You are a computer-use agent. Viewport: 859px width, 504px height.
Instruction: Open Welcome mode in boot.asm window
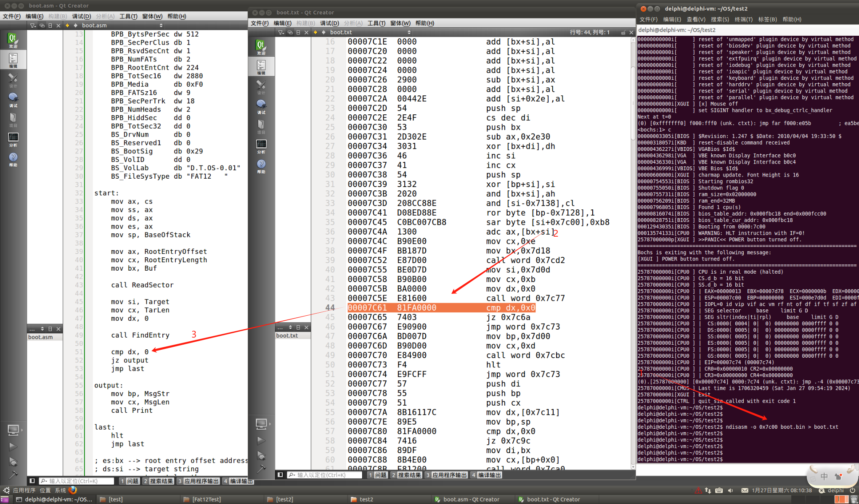click(x=13, y=40)
